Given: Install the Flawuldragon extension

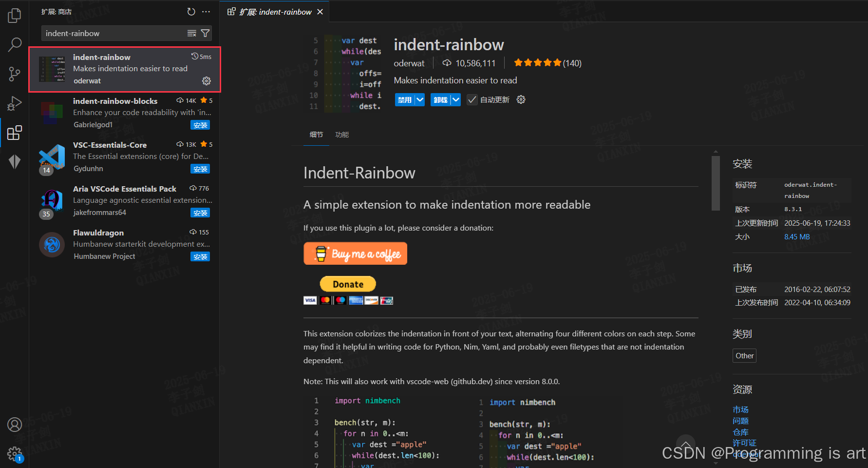Looking at the screenshot, I should (x=200, y=257).
